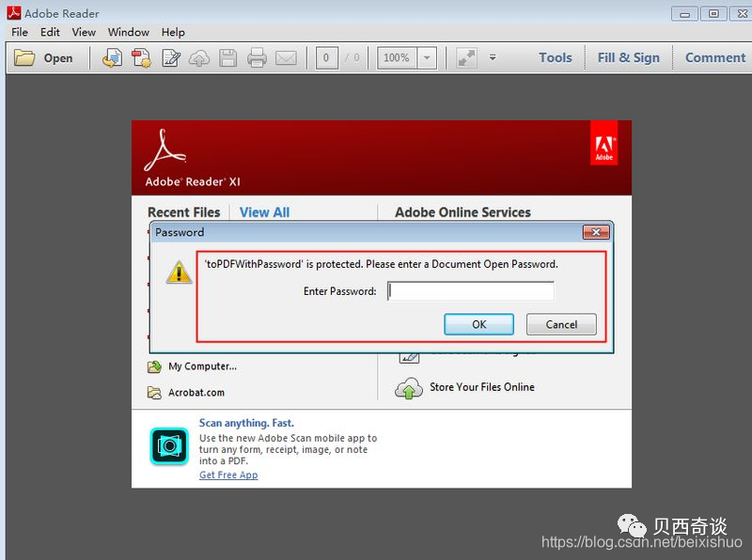The image size is (752, 560).
Task: Click the cloud upload toolbar icon
Action: coord(199,58)
